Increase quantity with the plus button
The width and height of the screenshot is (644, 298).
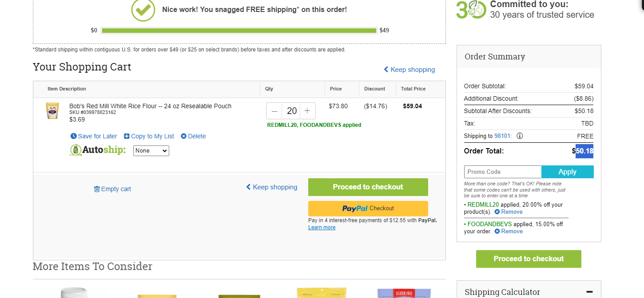[307, 111]
